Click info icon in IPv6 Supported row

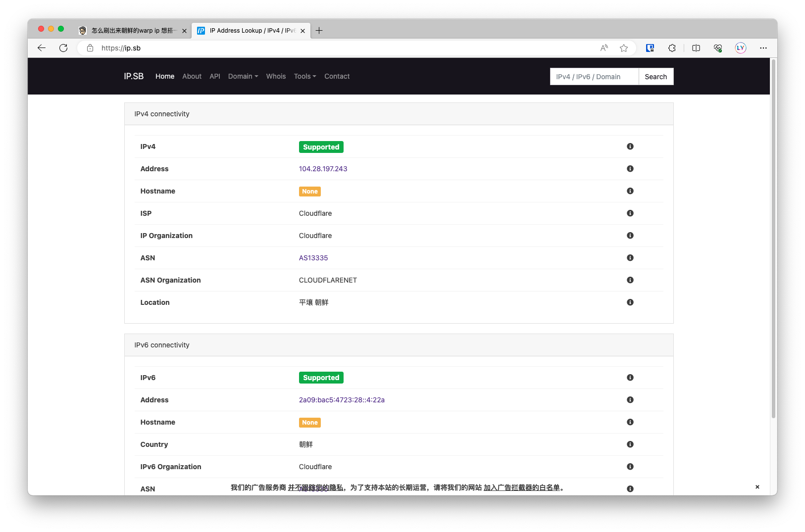630,378
